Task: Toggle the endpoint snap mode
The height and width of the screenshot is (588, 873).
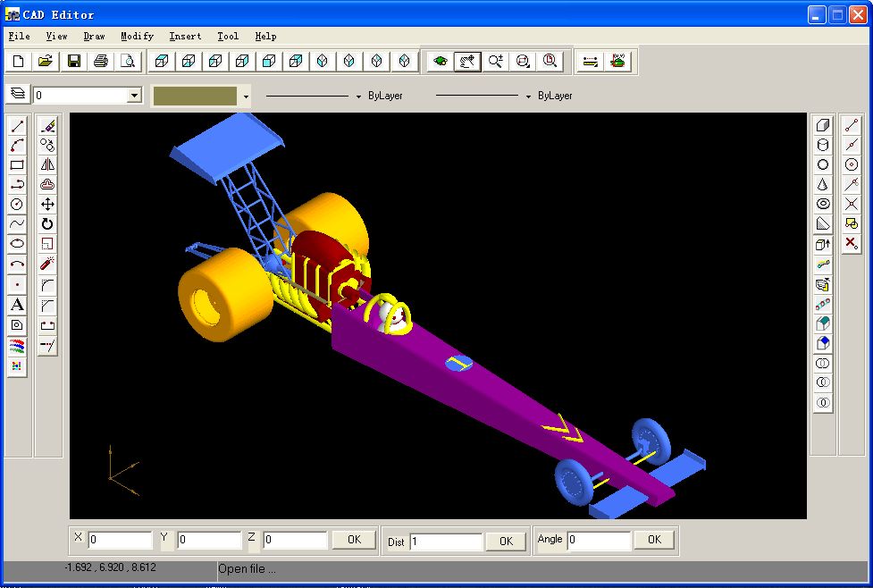Action: pyautogui.click(x=852, y=126)
